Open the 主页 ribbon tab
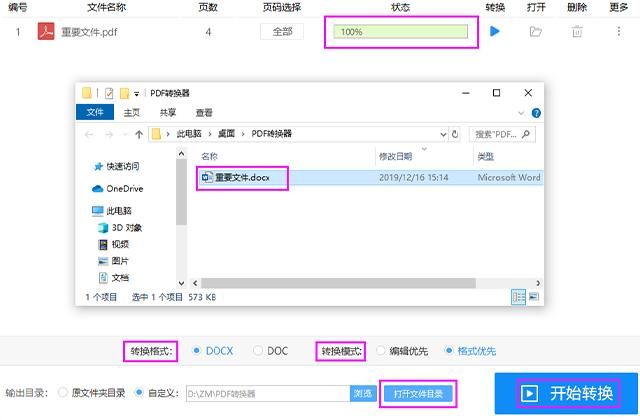This screenshot has height=420, width=640. (x=131, y=113)
